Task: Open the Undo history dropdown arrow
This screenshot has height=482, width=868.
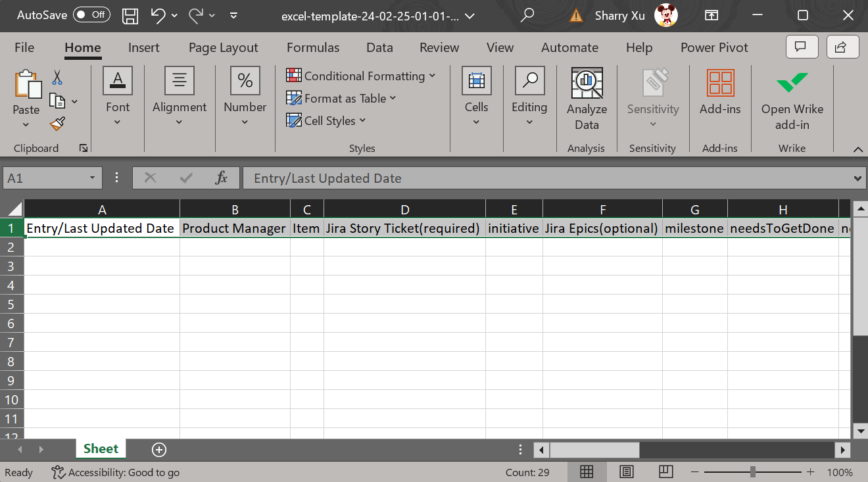Action: pyautogui.click(x=175, y=15)
